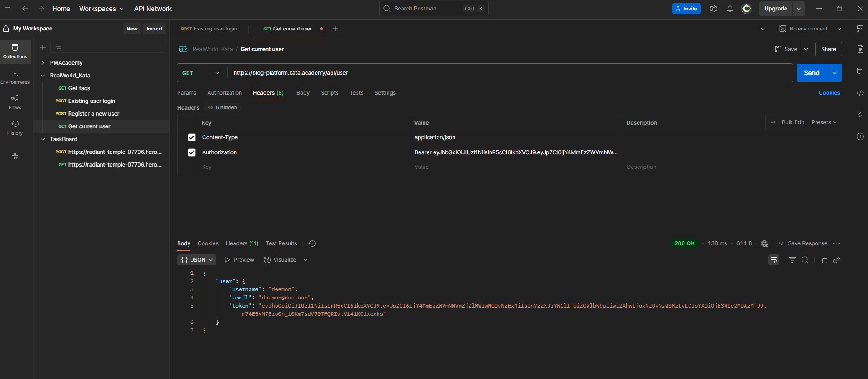Screen dimensions: 868x379
Task: Go forward with the right arrow icon
Action: click(41, 9)
